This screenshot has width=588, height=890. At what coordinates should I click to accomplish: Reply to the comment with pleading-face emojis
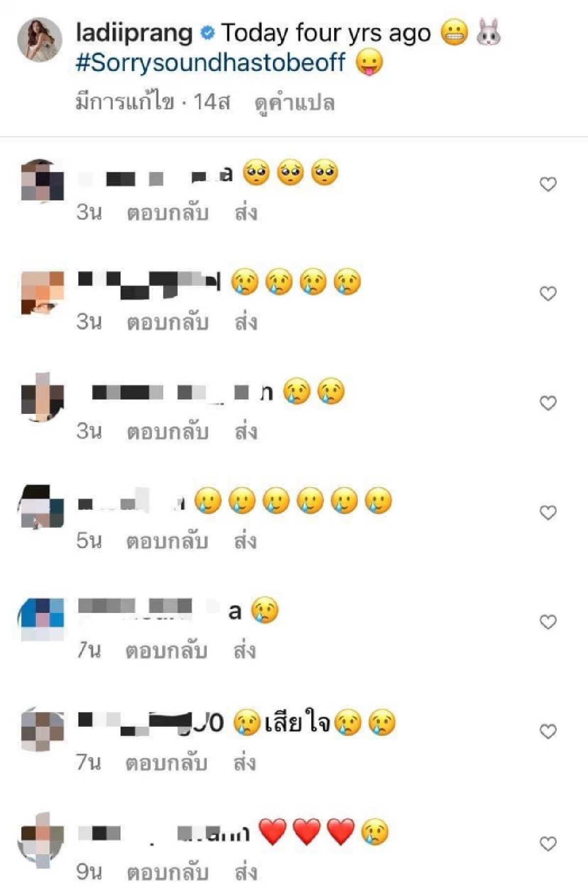168,213
